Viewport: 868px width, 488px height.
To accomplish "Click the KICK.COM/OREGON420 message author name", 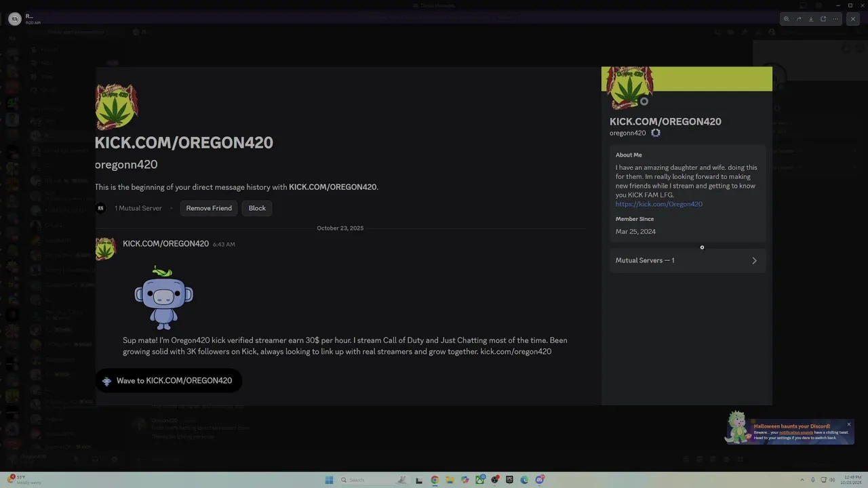I will [165, 244].
